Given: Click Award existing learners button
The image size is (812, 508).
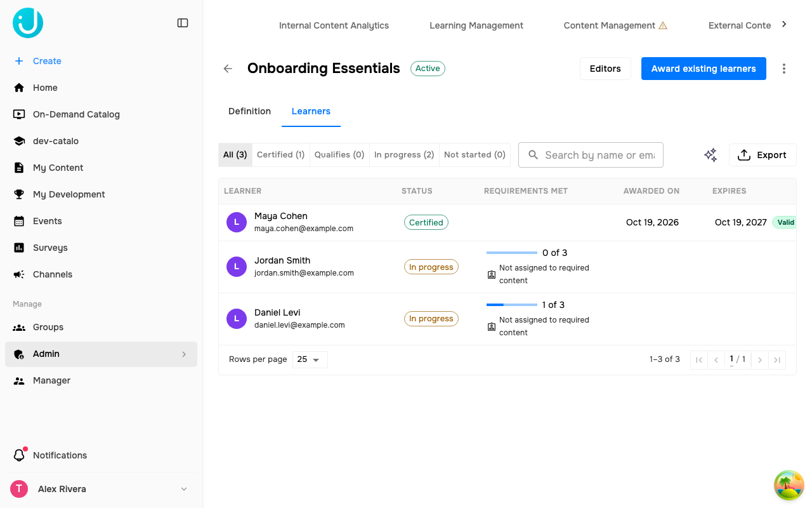Looking at the screenshot, I should [704, 69].
